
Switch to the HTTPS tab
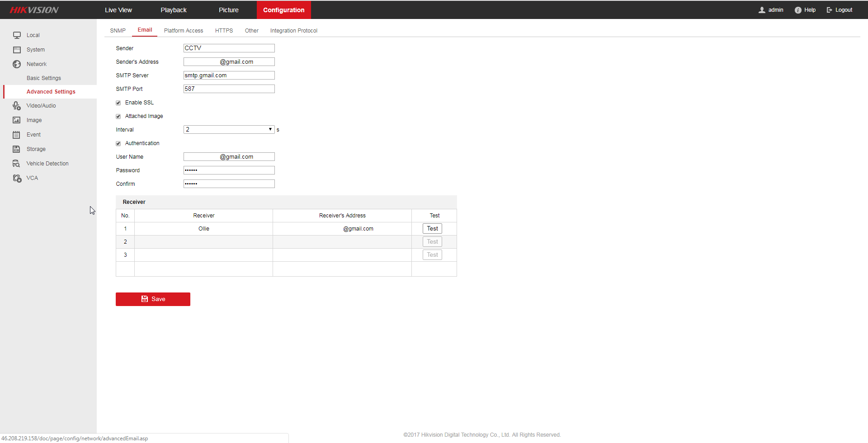(224, 31)
